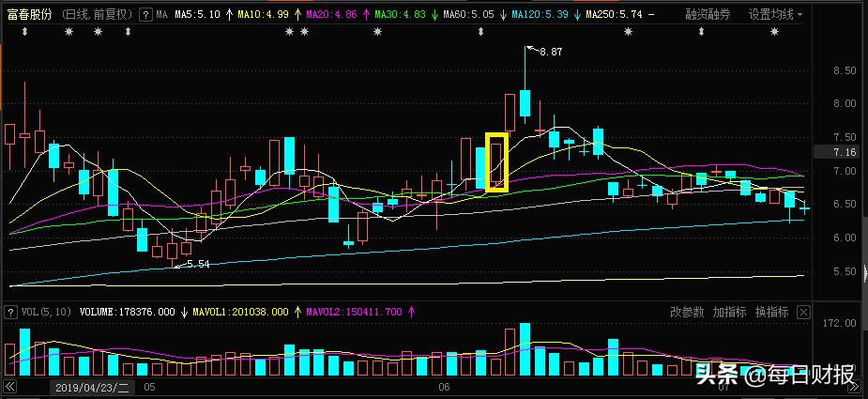The height and width of the screenshot is (399, 868).
Task: Click the 8.87 high price label
Action: pos(551,52)
